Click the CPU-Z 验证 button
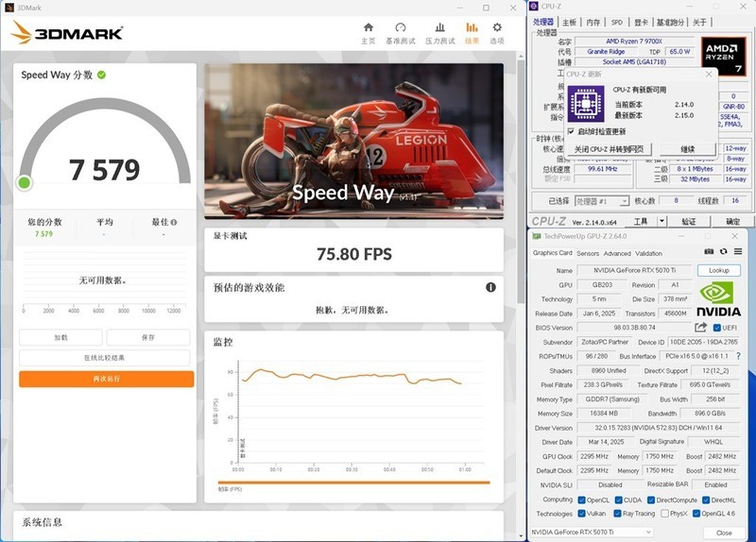 pyautogui.click(x=689, y=221)
